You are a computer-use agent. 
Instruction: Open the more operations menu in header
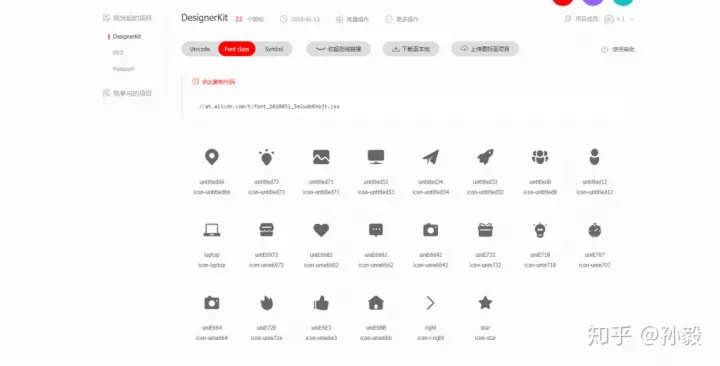pyautogui.click(x=402, y=19)
